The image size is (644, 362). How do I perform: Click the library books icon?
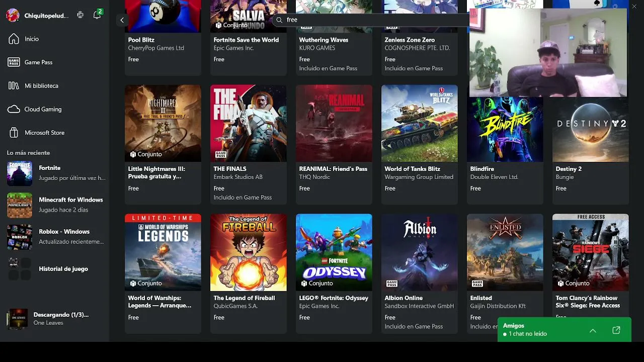tap(14, 86)
